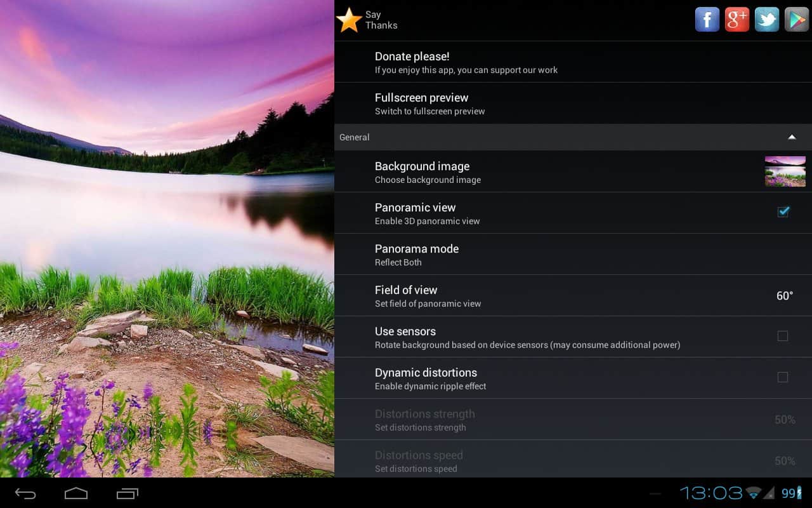Open the Facebook share icon
The image size is (812, 508).
coord(707,20)
